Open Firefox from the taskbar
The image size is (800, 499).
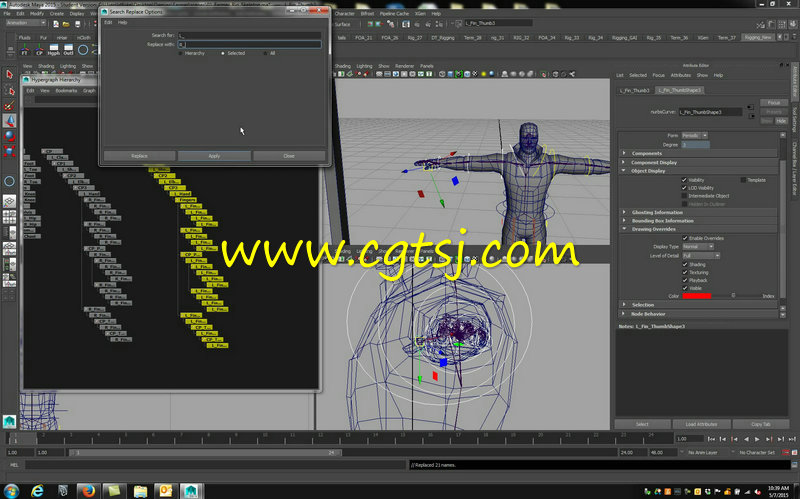[88, 491]
